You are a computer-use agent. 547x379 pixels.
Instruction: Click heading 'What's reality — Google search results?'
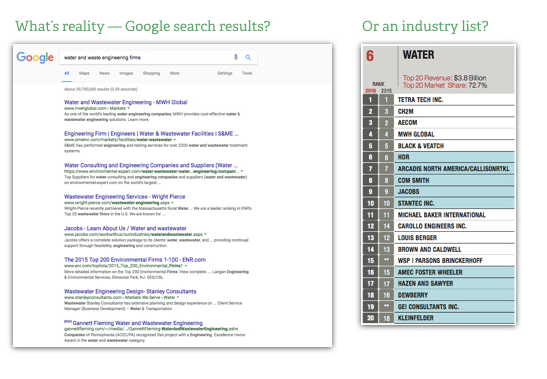pyautogui.click(x=143, y=27)
